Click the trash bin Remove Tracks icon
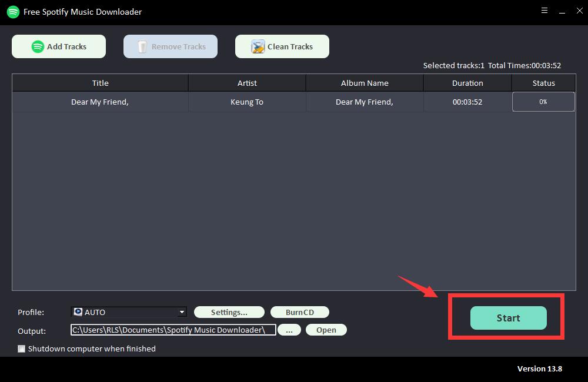 coord(142,46)
